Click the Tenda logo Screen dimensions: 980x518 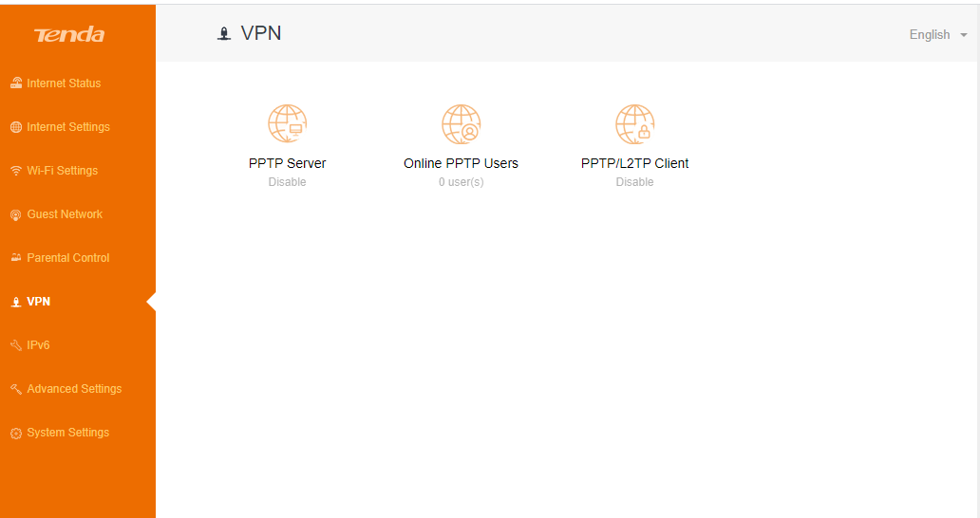click(x=69, y=34)
